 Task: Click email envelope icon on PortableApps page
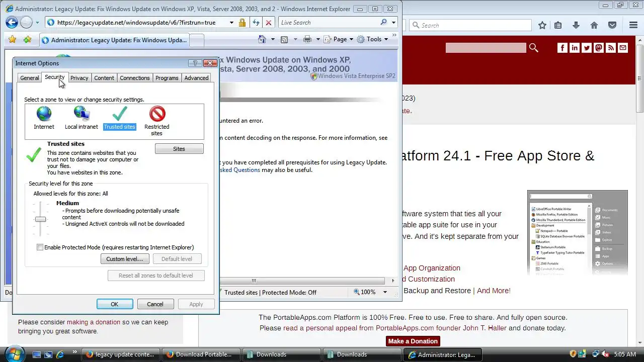[623, 48]
